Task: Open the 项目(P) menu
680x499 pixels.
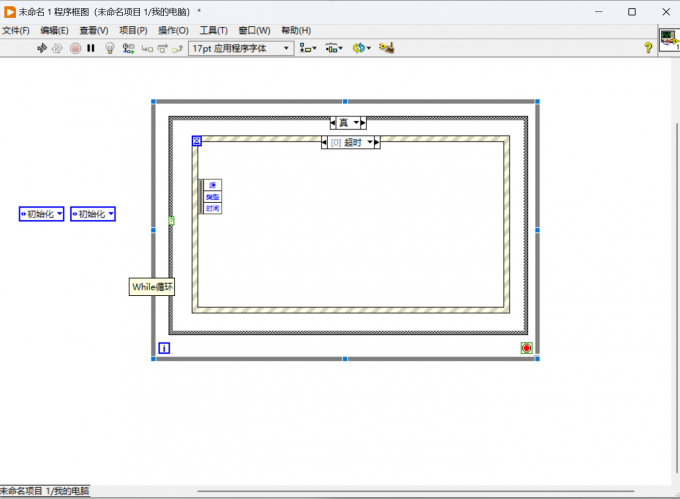Action: pos(133,30)
